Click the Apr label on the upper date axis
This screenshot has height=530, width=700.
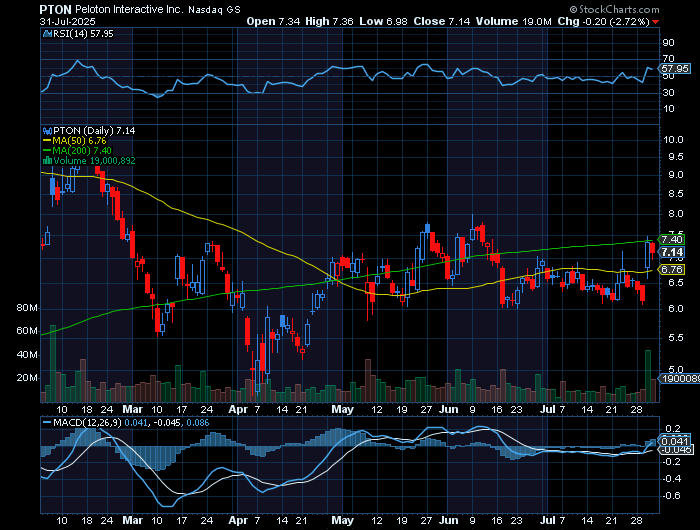coord(238,409)
